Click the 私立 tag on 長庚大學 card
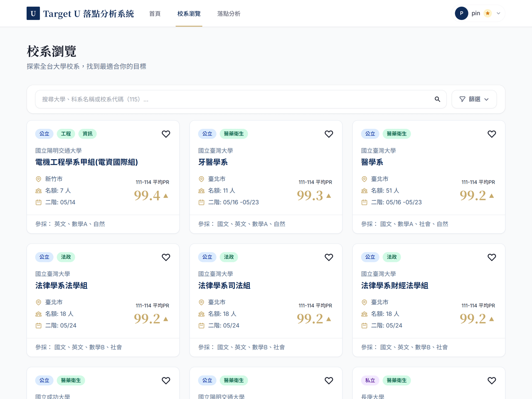Image resolution: width=532 pixels, height=399 pixels. tap(370, 381)
